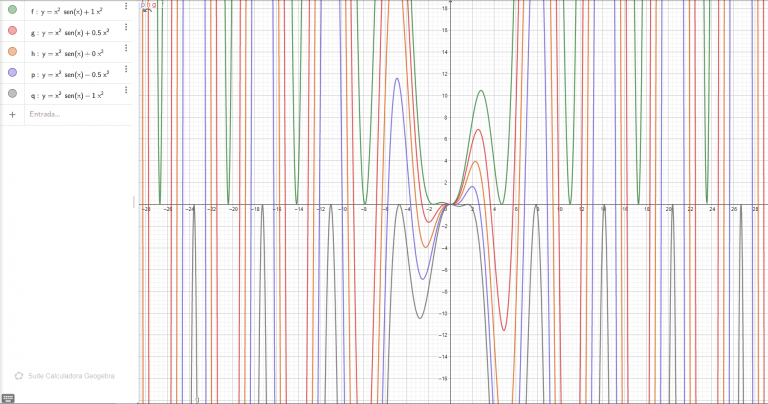768x404 pixels.
Task: Toggle visibility of function g red circle
Action: (x=12, y=31)
